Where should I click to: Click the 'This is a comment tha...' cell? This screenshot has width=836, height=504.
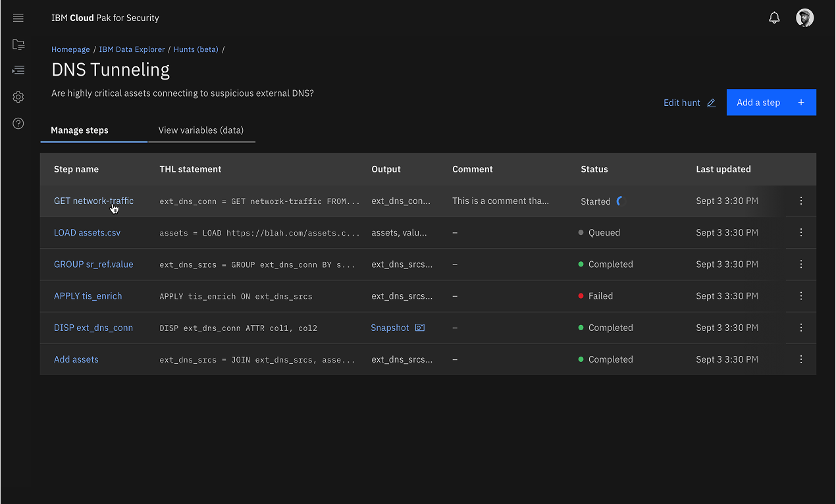tap(500, 201)
